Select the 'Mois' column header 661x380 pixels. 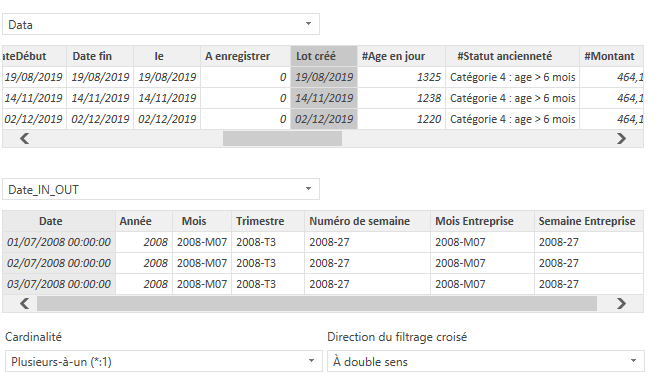pyautogui.click(x=202, y=221)
